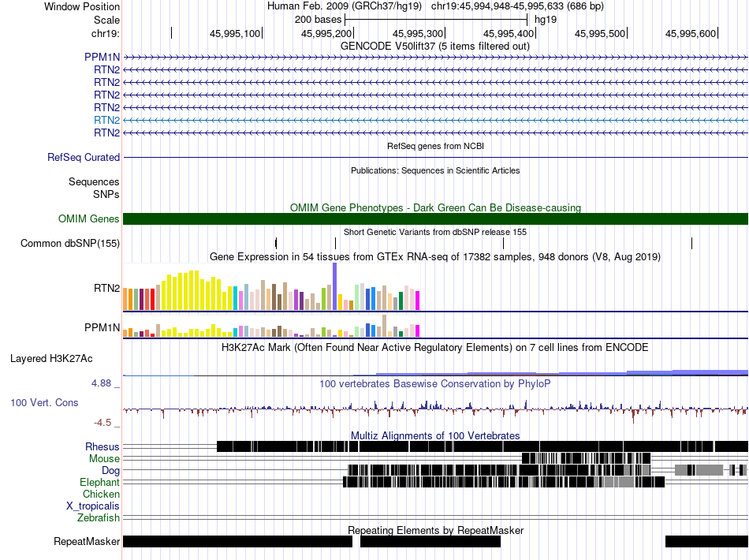Click the Zebrafish alignment label
749x560 pixels.
[98, 517]
